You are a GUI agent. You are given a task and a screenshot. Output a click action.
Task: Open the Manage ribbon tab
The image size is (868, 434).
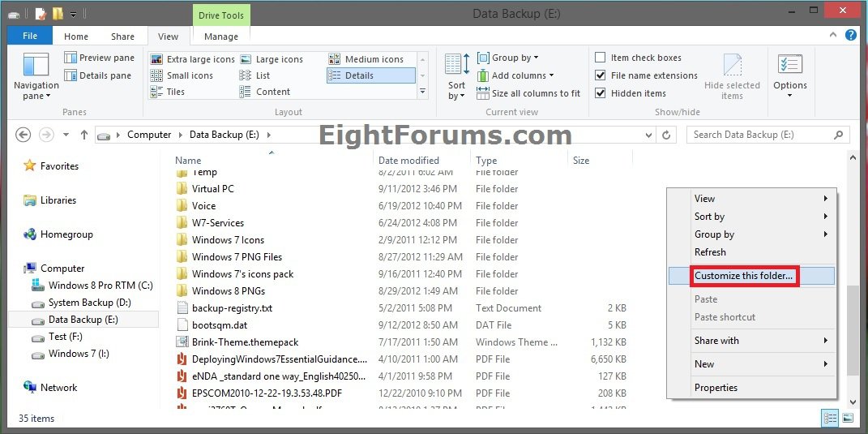click(221, 37)
